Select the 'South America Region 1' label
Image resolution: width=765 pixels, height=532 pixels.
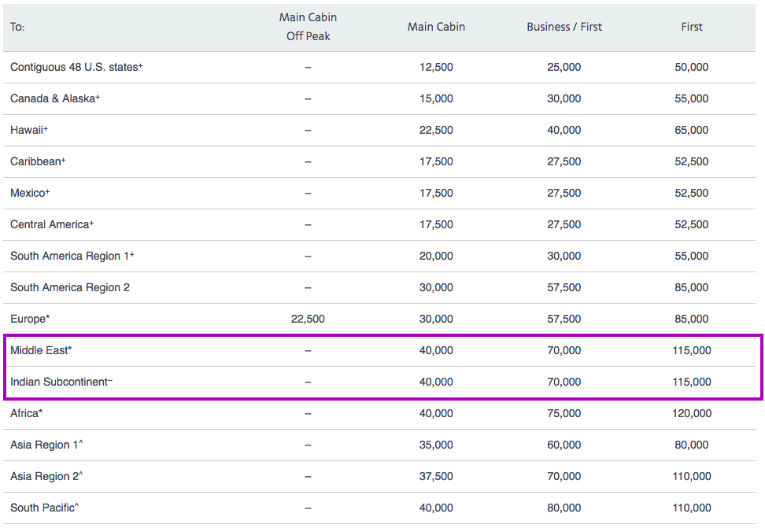[72, 256]
